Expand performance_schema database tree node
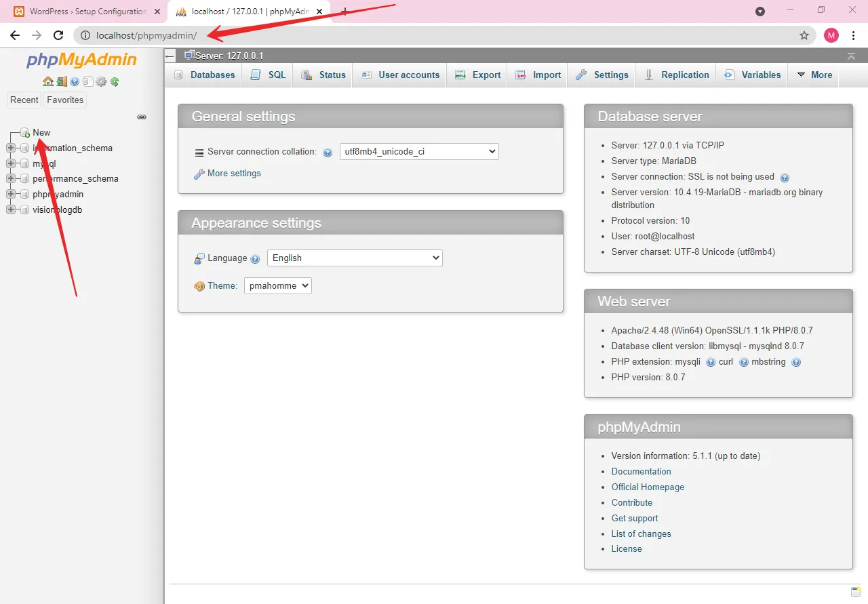Image resolution: width=868 pixels, height=604 pixels. (x=11, y=179)
